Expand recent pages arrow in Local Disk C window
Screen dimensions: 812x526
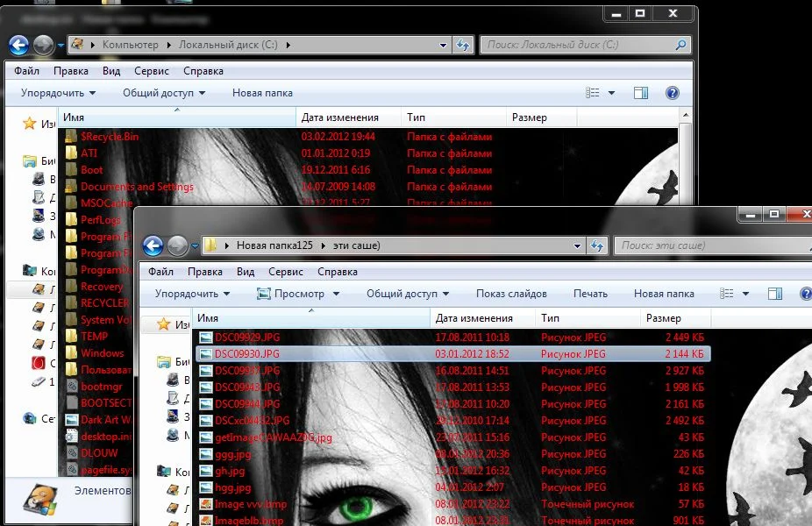pos(61,46)
